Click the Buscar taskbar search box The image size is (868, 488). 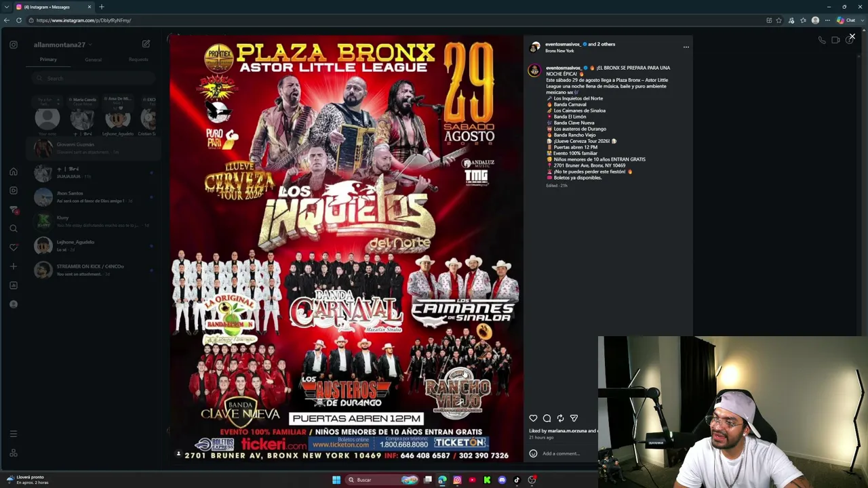tap(382, 480)
